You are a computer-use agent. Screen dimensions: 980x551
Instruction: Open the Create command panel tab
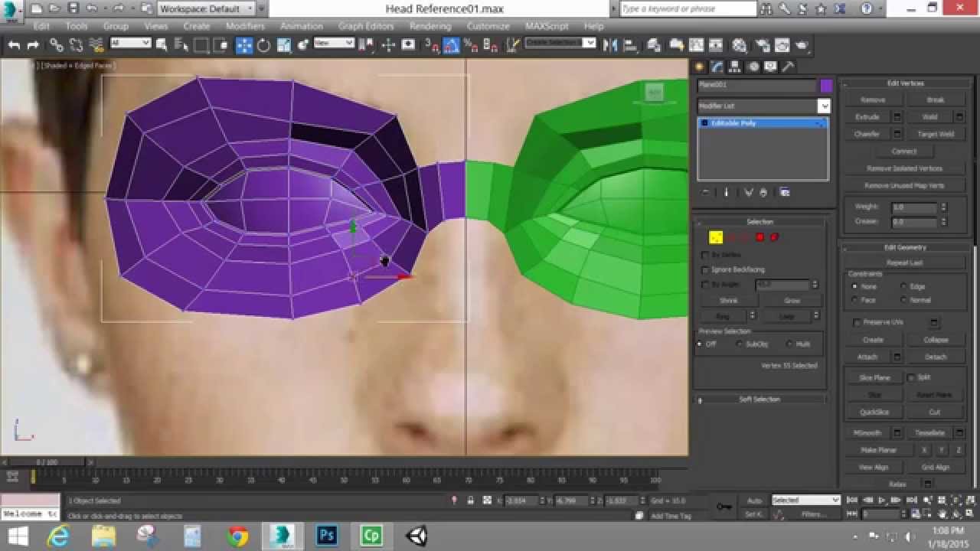[x=700, y=67]
